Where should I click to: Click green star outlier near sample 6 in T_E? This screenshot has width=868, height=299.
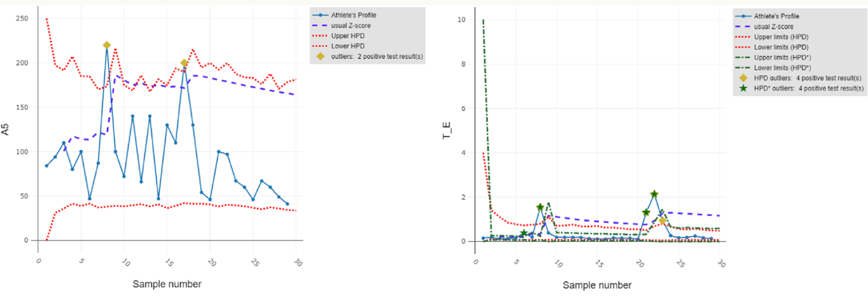click(x=524, y=233)
